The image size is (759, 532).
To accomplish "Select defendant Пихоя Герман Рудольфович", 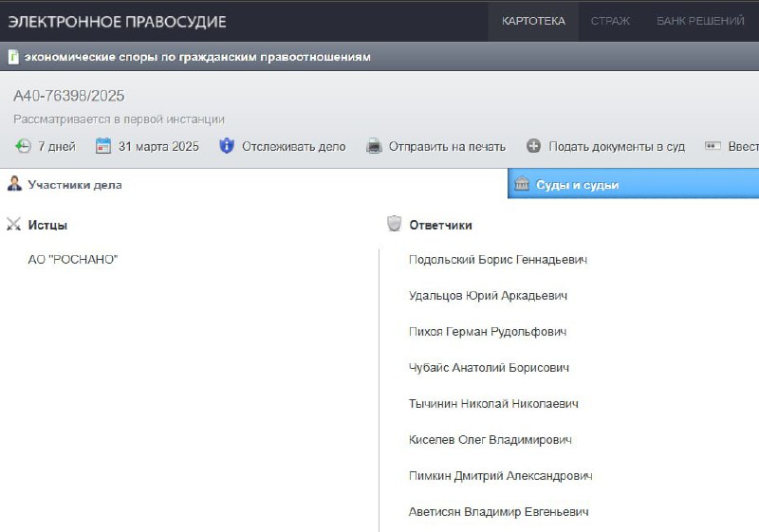I will tap(488, 332).
